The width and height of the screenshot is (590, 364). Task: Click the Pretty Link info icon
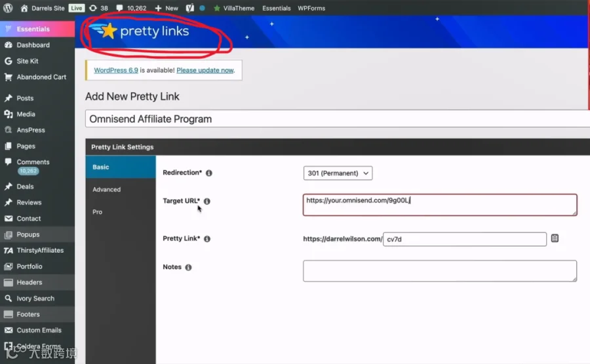click(207, 239)
